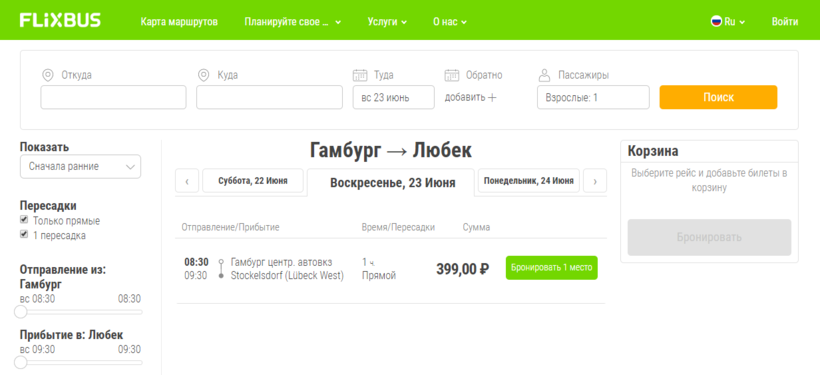Click the Откуда origin input field

[x=113, y=97]
